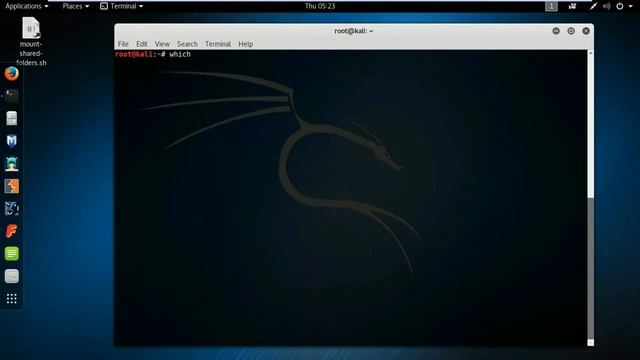Open the power system menu
The image size is (640, 360).
620,6
